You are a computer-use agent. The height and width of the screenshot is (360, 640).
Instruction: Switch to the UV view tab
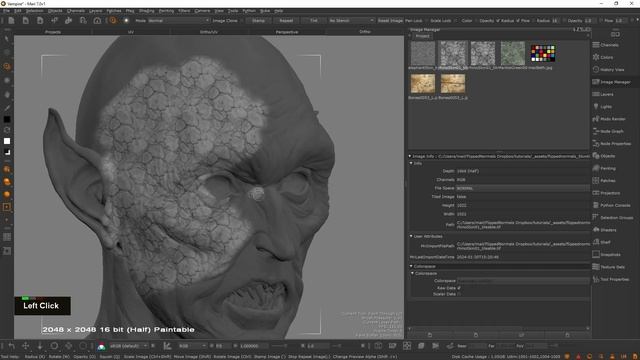click(x=131, y=32)
